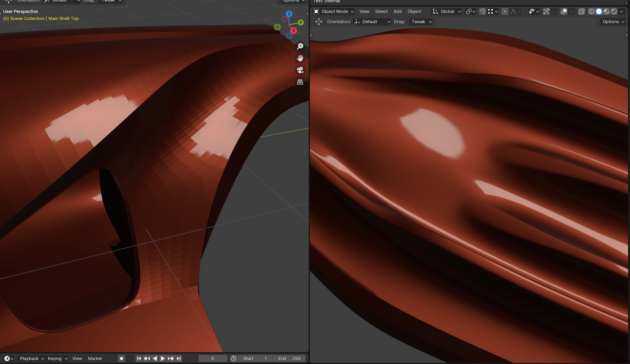Open the Tweak drag dropdown in right viewport
The width and height of the screenshot is (630, 364).
click(x=421, y=22)
